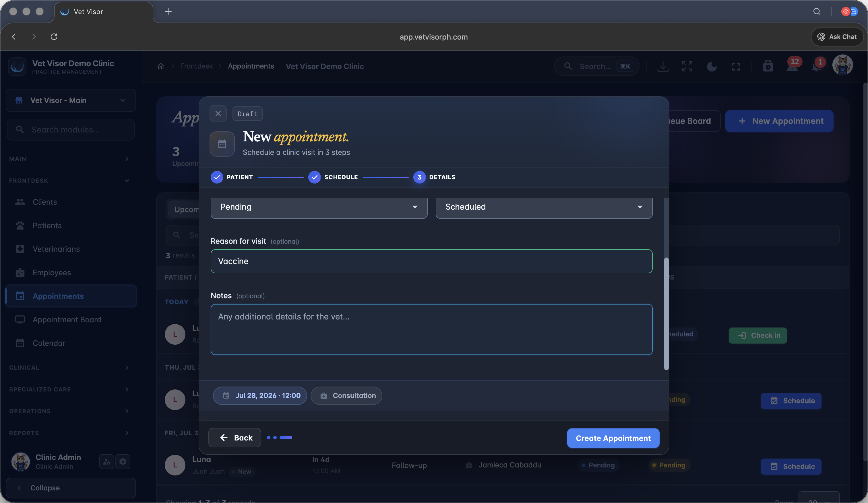Open settings gear near Clinic Admin

(123, 462)
